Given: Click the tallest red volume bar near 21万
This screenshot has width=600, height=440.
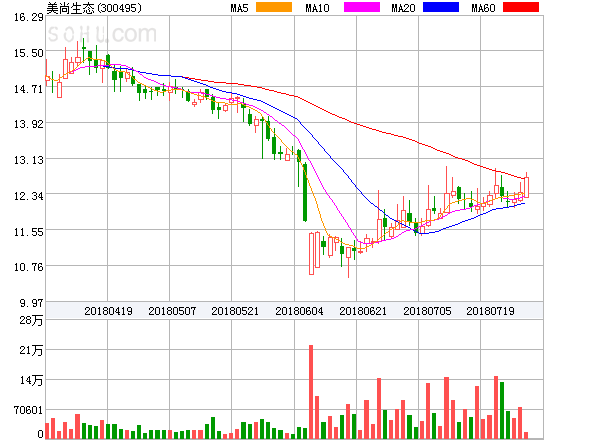Looking at the screenshot, I should point(311,392).
